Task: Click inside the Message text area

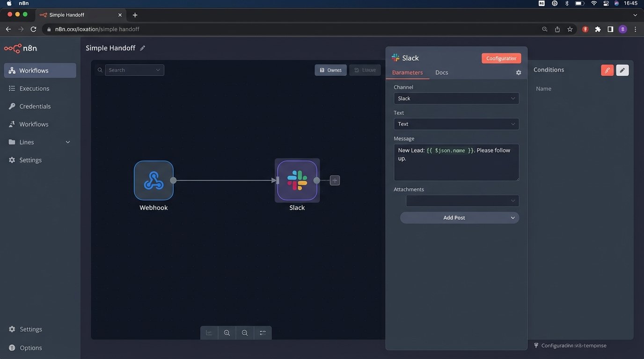Action: (x=456, y=162)
